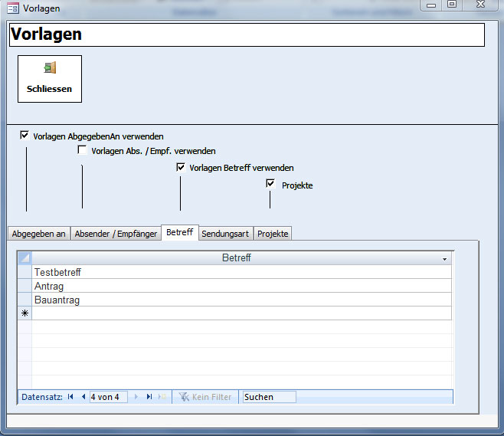Select the Antrag cell
This screenshot has width=504, height=436.
coord(242,286)
